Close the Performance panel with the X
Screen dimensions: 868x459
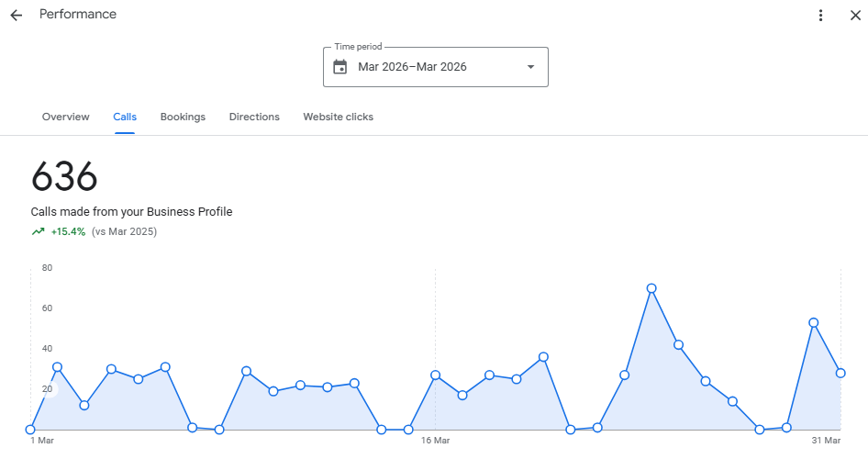(x=855, y=15)
